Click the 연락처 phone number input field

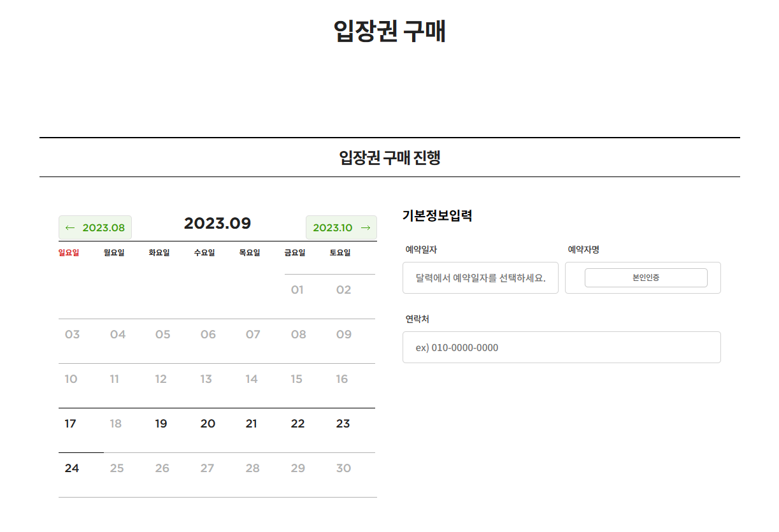(x=561, y=347)
